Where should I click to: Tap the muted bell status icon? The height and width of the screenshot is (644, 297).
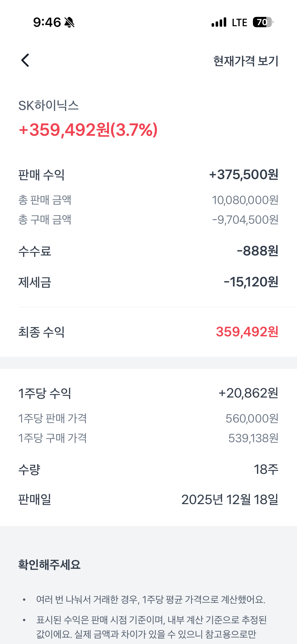click(69, 22)
